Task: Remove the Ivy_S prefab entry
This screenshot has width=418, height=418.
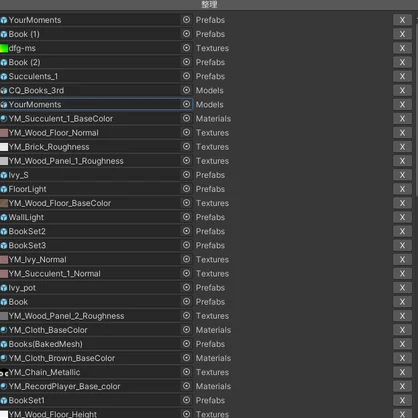Action: (x=402, y=175)
